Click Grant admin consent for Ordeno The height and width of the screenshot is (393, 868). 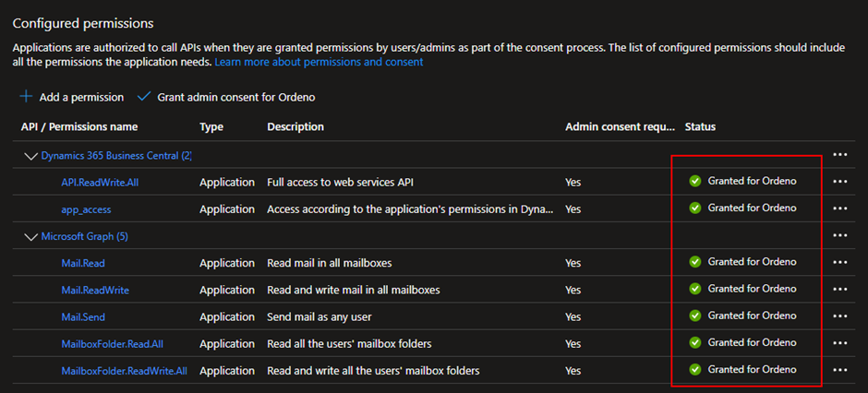pyautogui.click(x=236, y=97)
